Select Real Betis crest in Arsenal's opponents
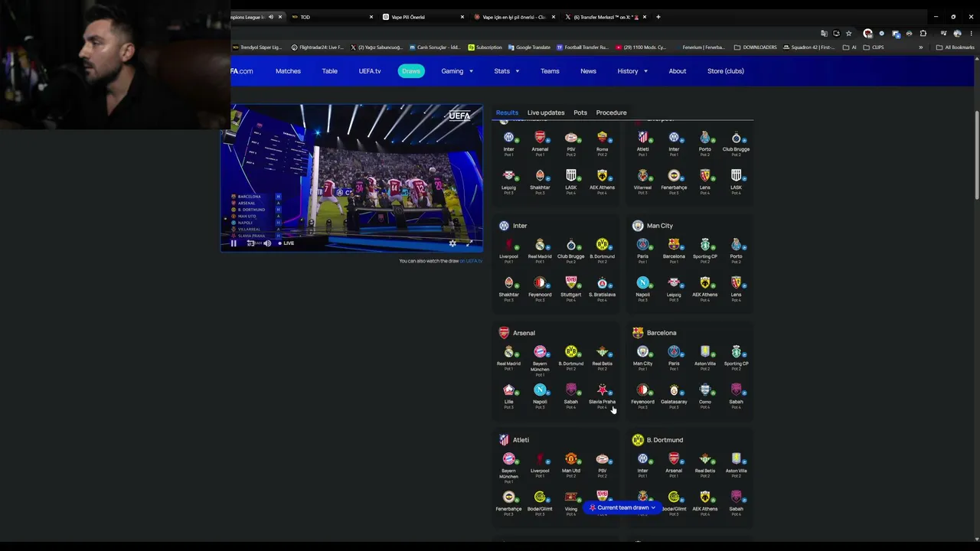 (x=602, y=352)
